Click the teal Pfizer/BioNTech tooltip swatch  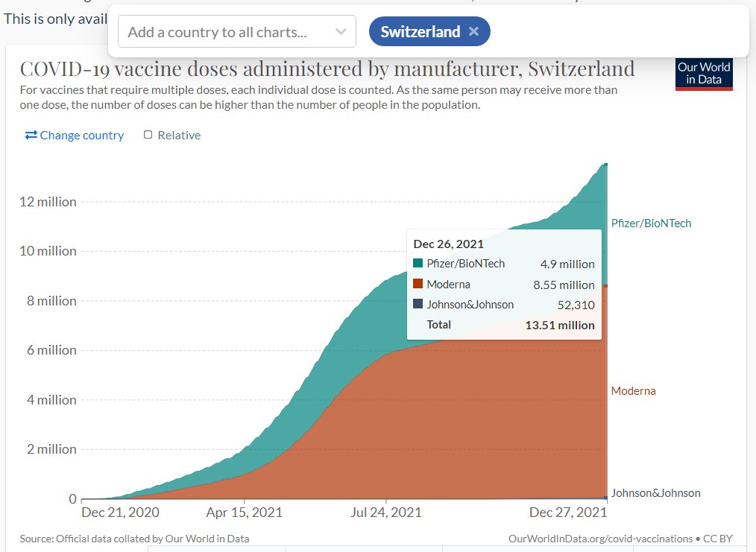click(418, 264)
